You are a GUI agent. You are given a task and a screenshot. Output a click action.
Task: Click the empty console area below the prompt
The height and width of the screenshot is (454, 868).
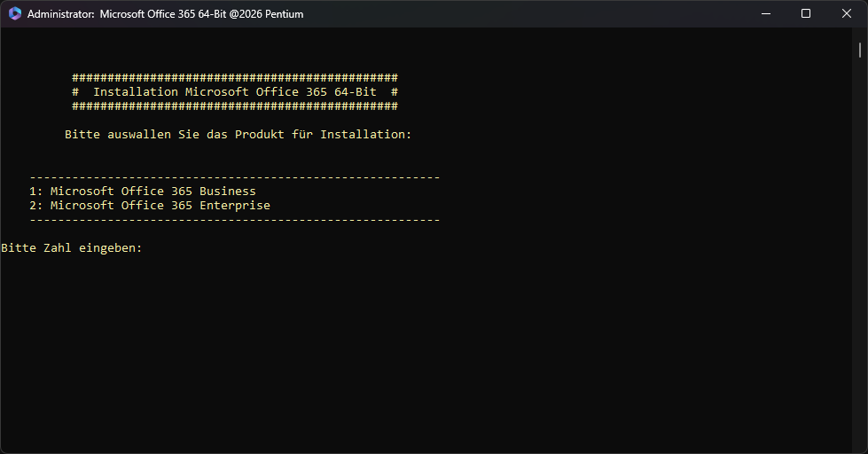tap(426, 355)
